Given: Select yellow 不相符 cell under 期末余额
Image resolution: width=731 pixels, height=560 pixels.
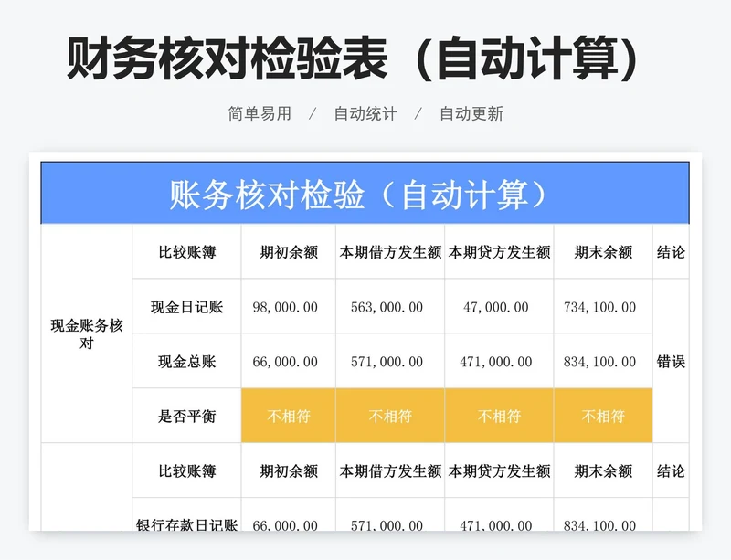Looking at the screenshot, I should pyautogui.click(x=603, y=417).
